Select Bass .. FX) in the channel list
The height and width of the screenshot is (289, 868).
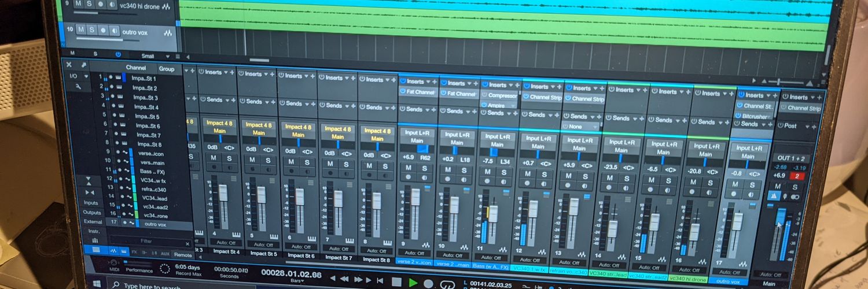pos(153,171)
